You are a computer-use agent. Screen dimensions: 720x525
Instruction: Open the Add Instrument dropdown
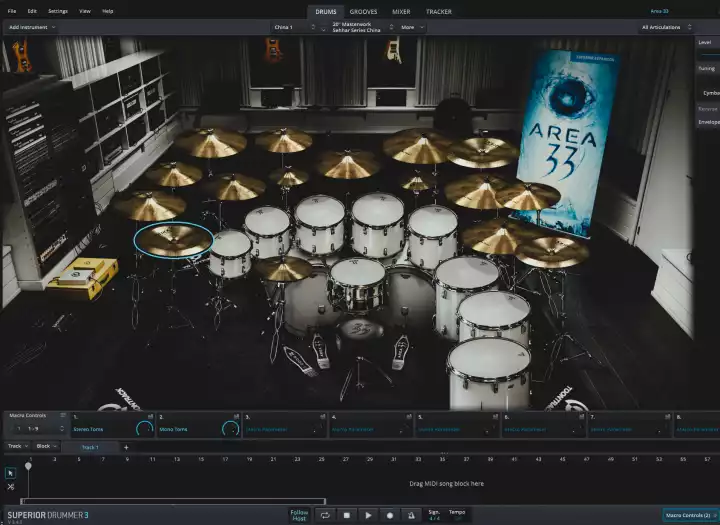[30, 27]
